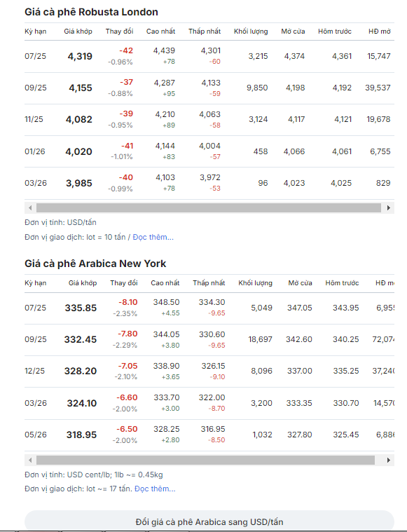Click 'Thay đổi' header in Arabica table
Image resolution: width=407 pixels, height=532 pixels.
pyautogui.click(x=124, y=283)
